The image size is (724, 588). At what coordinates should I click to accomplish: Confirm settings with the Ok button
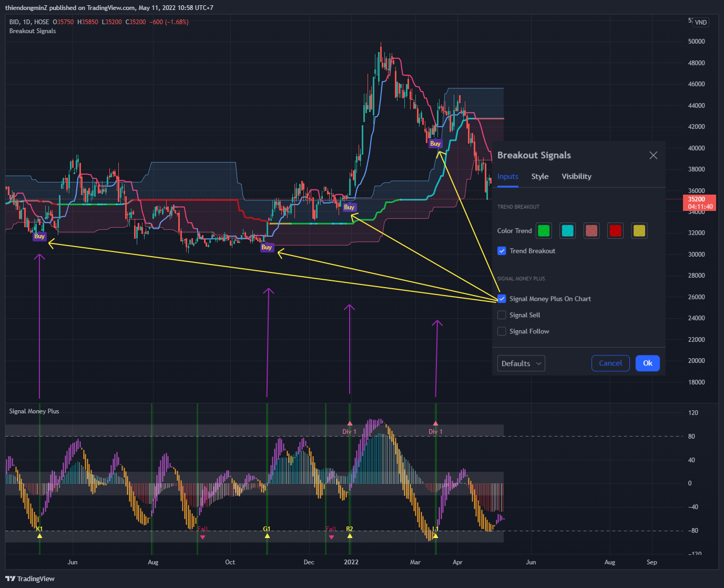(x=647, y=363)
